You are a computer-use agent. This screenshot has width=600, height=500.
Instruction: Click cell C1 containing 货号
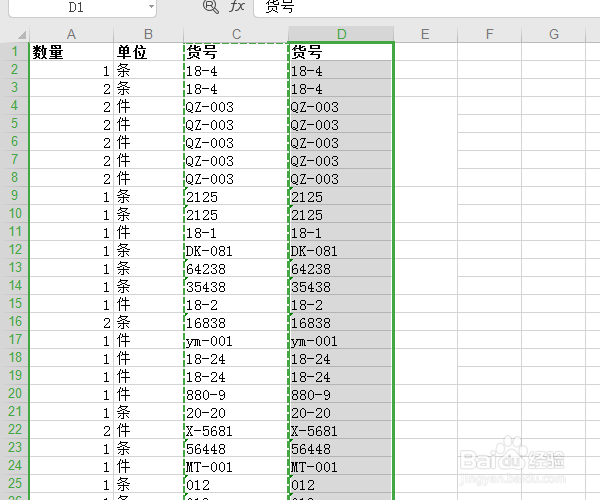tap(236, 52)
